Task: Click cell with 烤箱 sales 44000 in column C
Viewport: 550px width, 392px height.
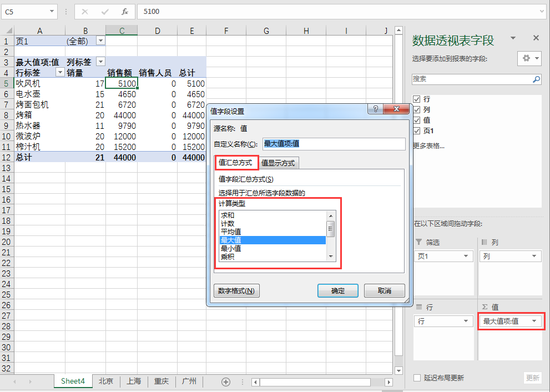Action: pos(122,115)
